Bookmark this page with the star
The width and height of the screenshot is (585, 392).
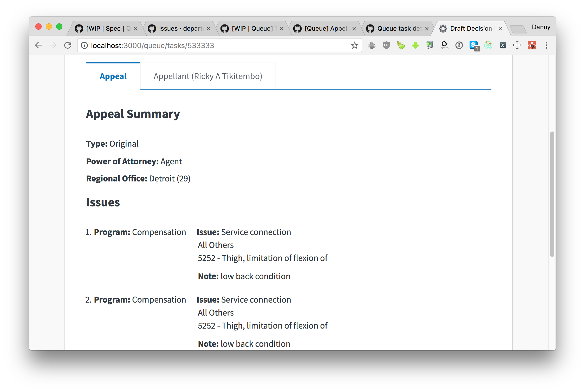(354, 45)
